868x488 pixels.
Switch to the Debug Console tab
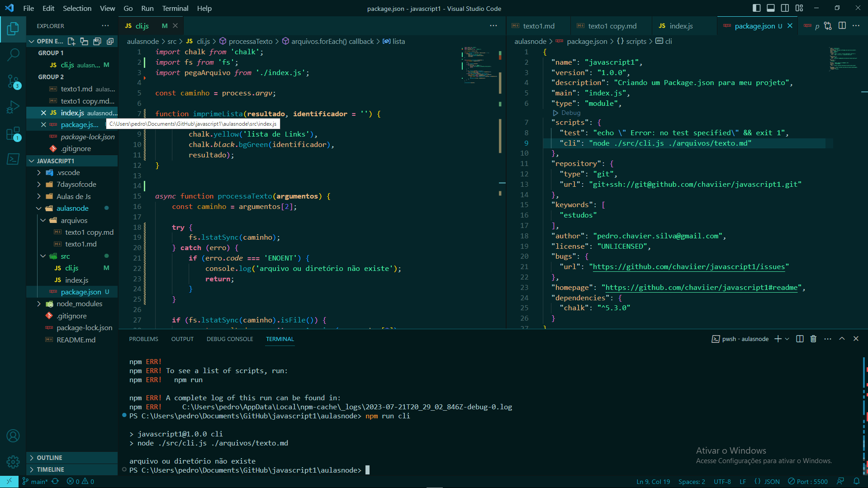230,339
